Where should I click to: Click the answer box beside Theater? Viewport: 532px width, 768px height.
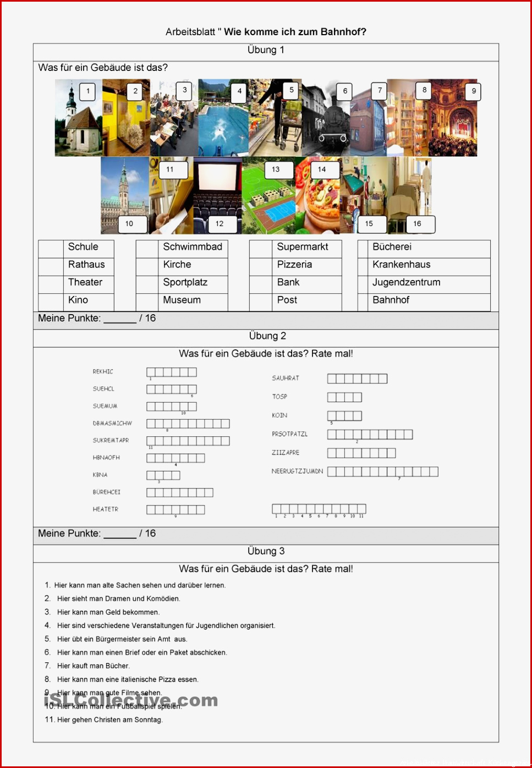coord(51,284)
